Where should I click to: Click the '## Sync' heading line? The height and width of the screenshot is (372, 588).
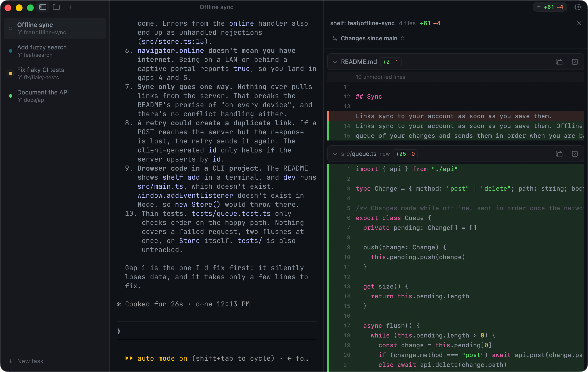pos(369,96)
